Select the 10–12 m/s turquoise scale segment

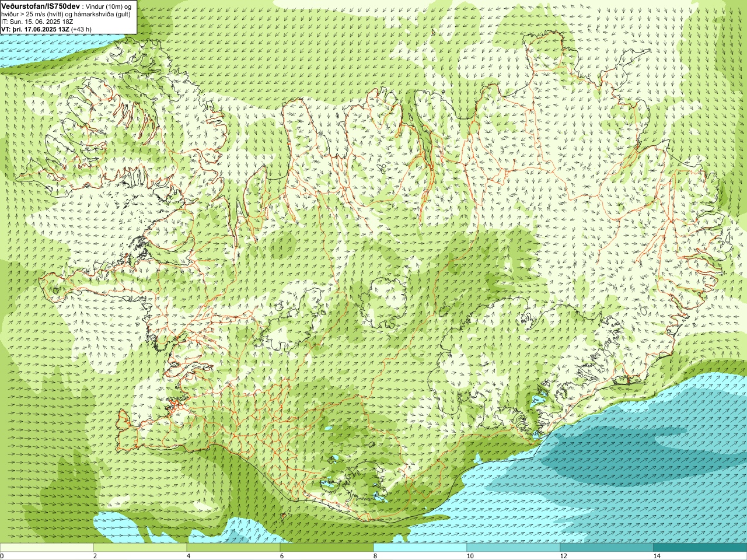(x=514, y=548)
